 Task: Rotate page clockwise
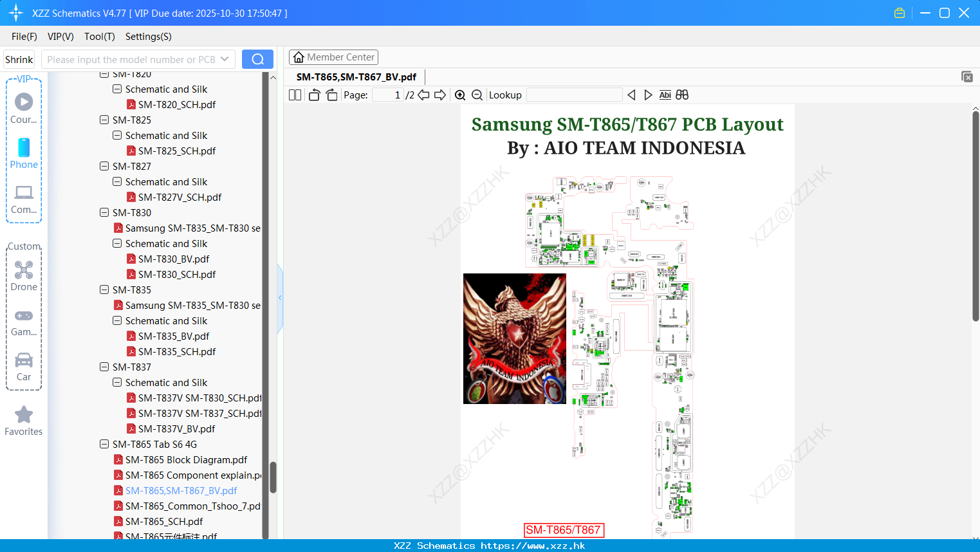pos(331,95)
